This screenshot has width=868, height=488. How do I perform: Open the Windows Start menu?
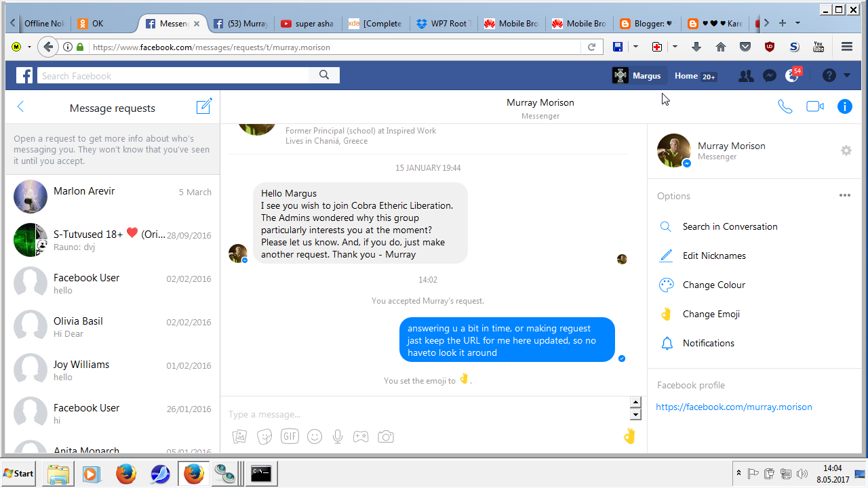click(x=19, y=473)
